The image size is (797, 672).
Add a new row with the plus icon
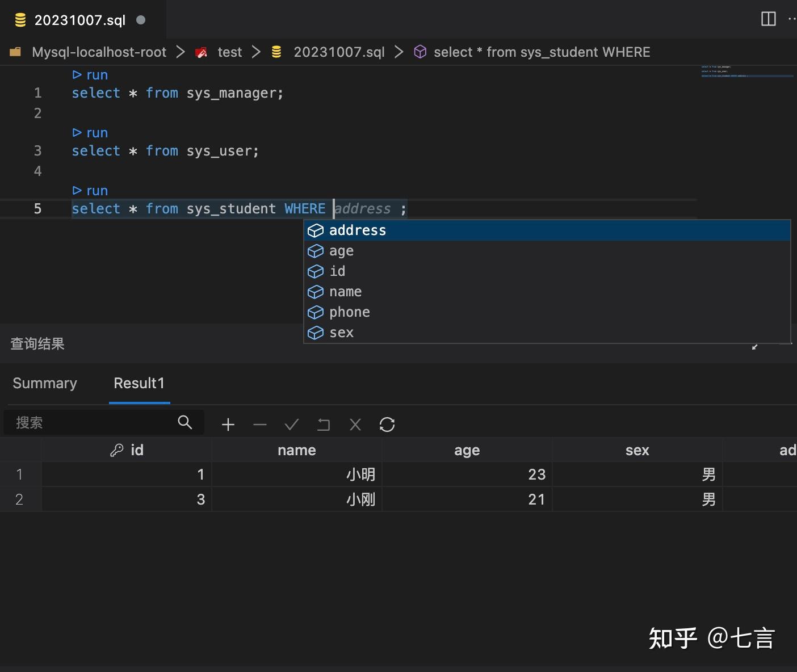[x=228, y=424]
